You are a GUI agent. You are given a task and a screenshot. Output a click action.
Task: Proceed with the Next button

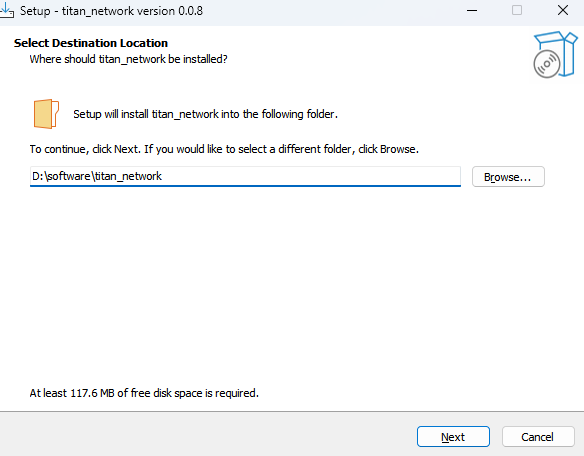[x=453, y=437]
